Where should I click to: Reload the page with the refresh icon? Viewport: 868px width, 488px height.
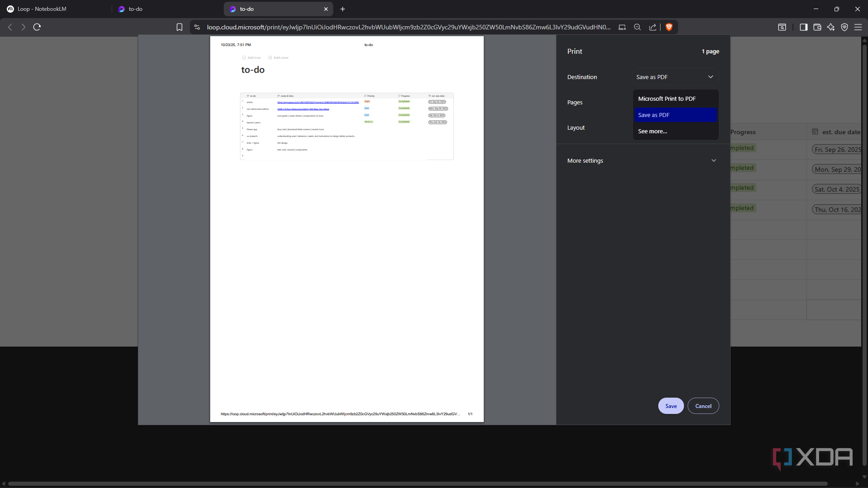click(x=37, y=27)
